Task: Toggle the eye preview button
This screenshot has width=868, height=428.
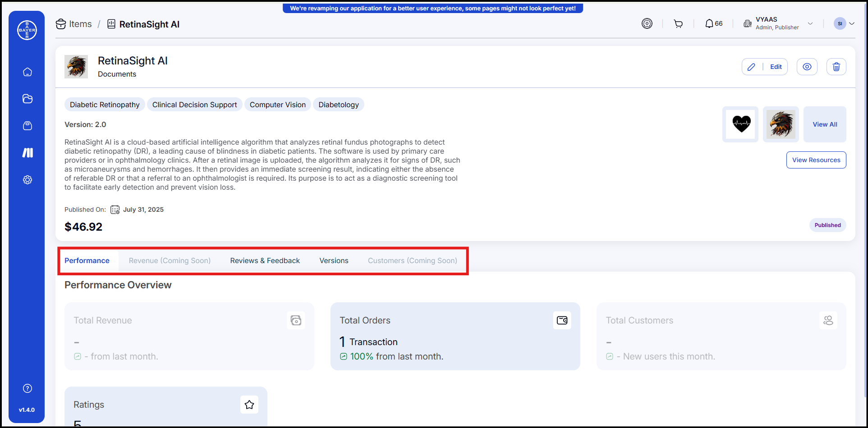Action: (x=807, y=67)
